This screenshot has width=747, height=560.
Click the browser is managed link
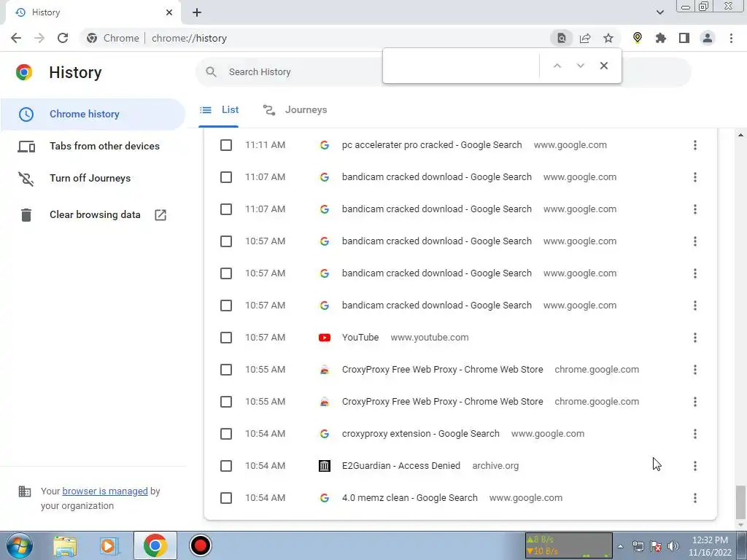(105, 491)
